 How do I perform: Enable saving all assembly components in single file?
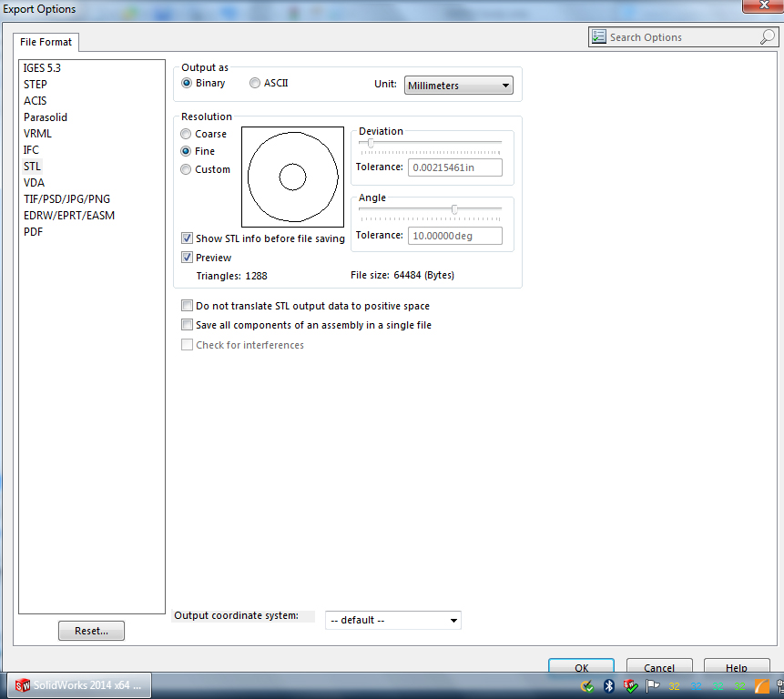[188, 325]
